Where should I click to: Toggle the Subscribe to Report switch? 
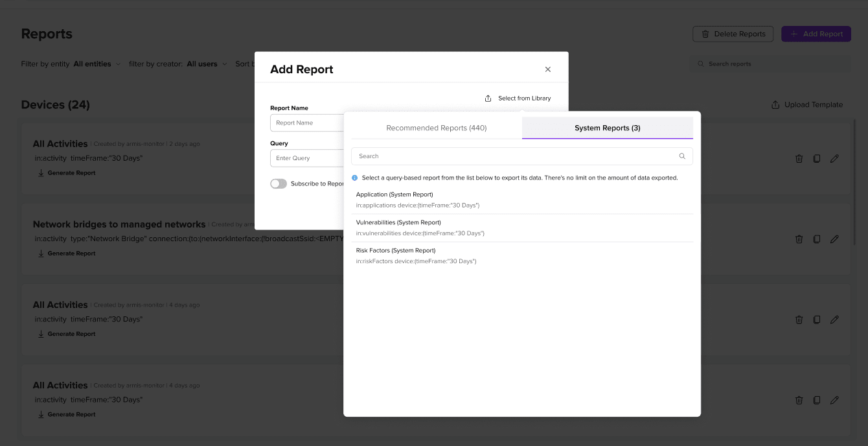(279, 183)
